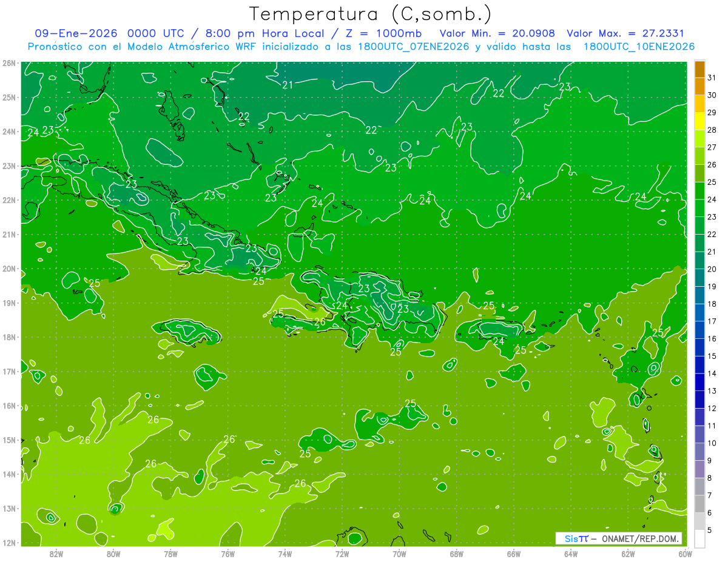Image resolution: width=728 pixels, height=562 pixels.
Task: Click the color bar label 25
Action: coord(712,182)
